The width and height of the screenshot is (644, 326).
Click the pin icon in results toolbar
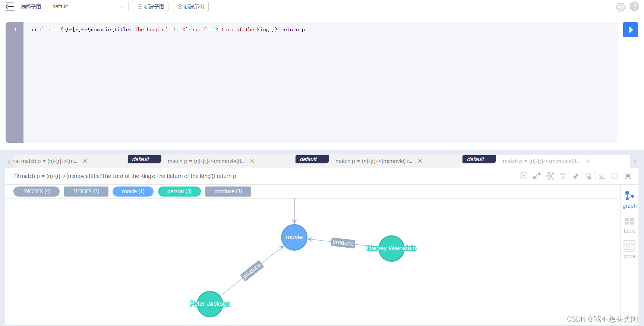576,176
